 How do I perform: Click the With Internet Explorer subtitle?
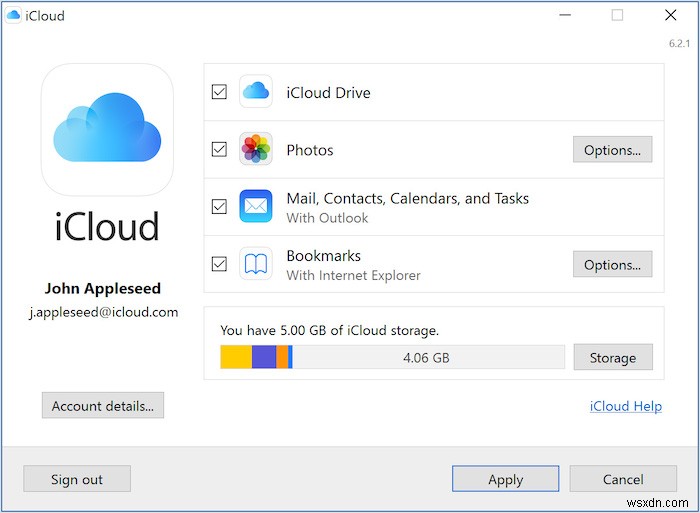pyautogui.click(x=354, y=275)
